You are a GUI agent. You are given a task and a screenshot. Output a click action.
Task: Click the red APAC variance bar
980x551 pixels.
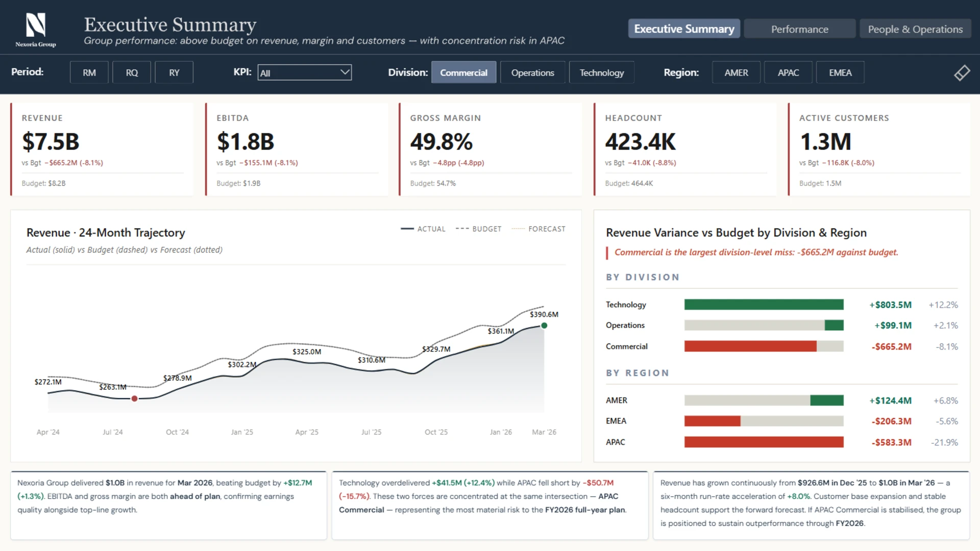click(764, 442)
